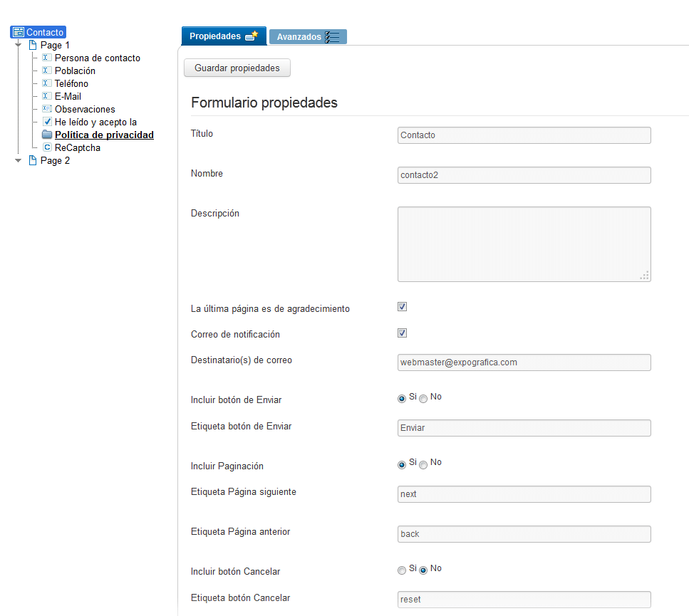Click the Descripción text area

coord(524,244)
